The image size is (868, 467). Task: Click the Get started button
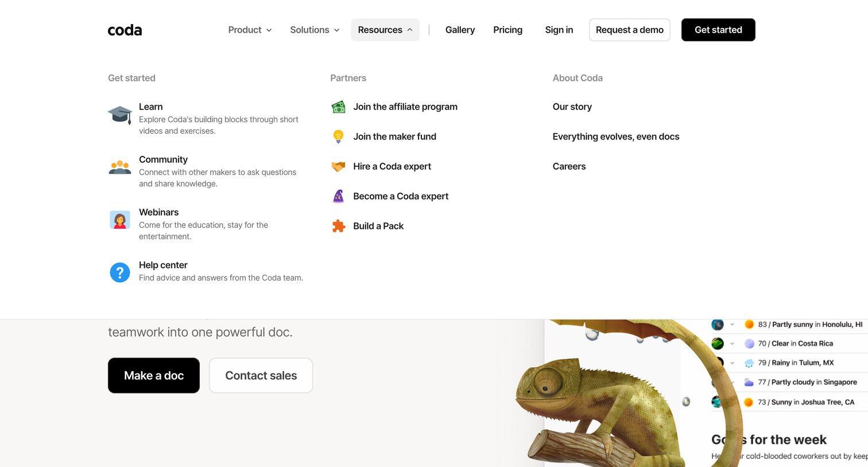[x=718, y=30]
